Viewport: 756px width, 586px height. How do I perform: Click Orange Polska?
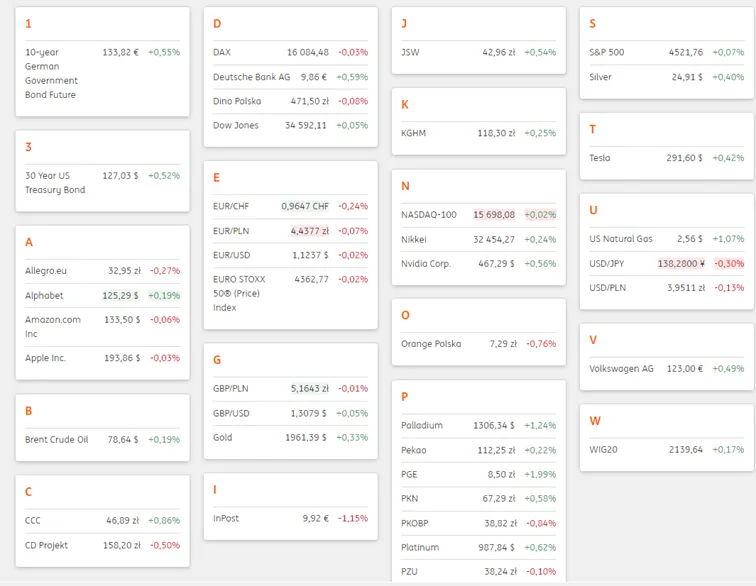click(478, 344)
